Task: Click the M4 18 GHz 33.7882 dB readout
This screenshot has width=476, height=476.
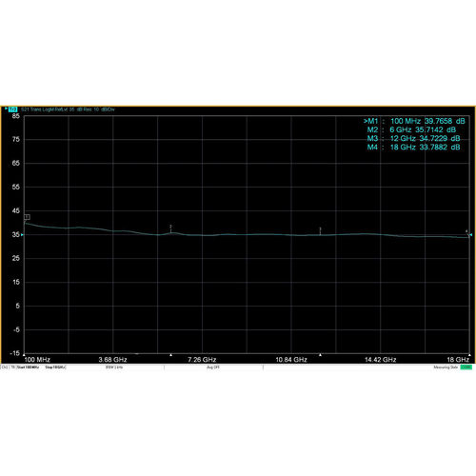Action: tap(413, 147)
